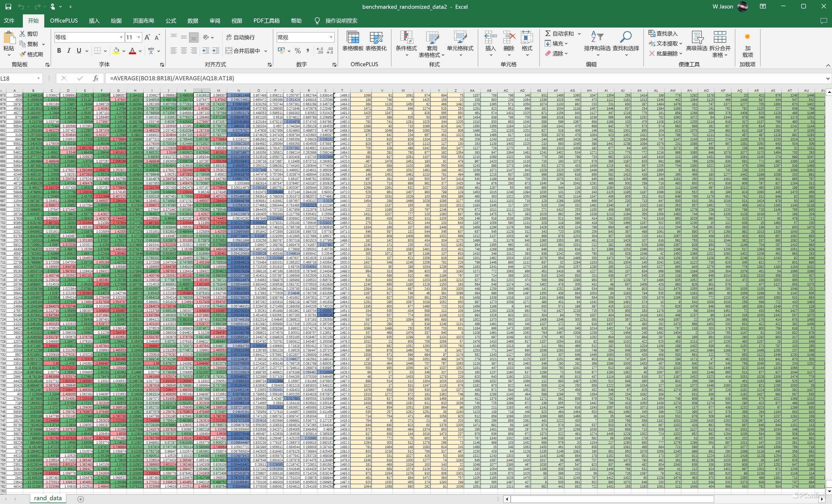
Task: Toggle italic formatting
Action: (x=69, y=51)
